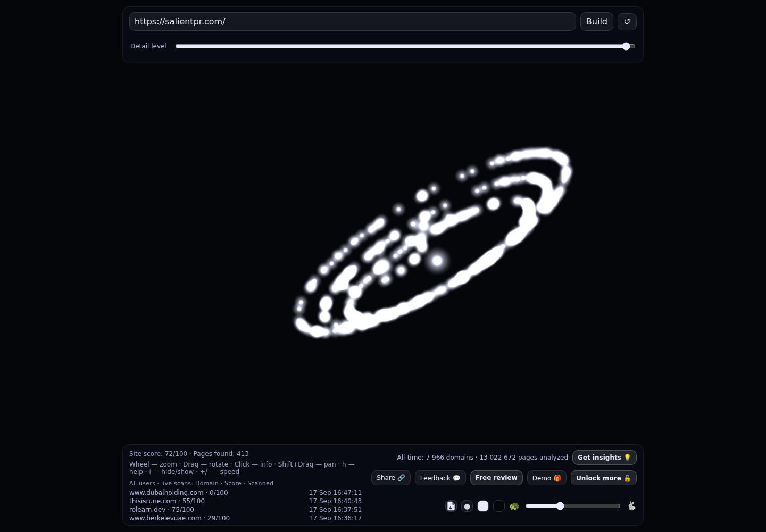Open the Demo button
This screenshot has width=766, height=532.
pyautogui.click(x=547, y=478)
